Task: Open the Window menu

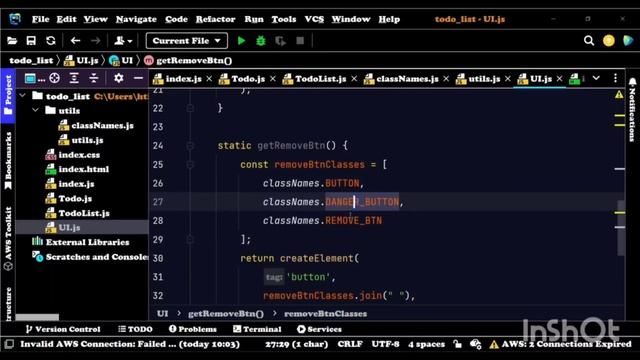Action: pos(351,19)
